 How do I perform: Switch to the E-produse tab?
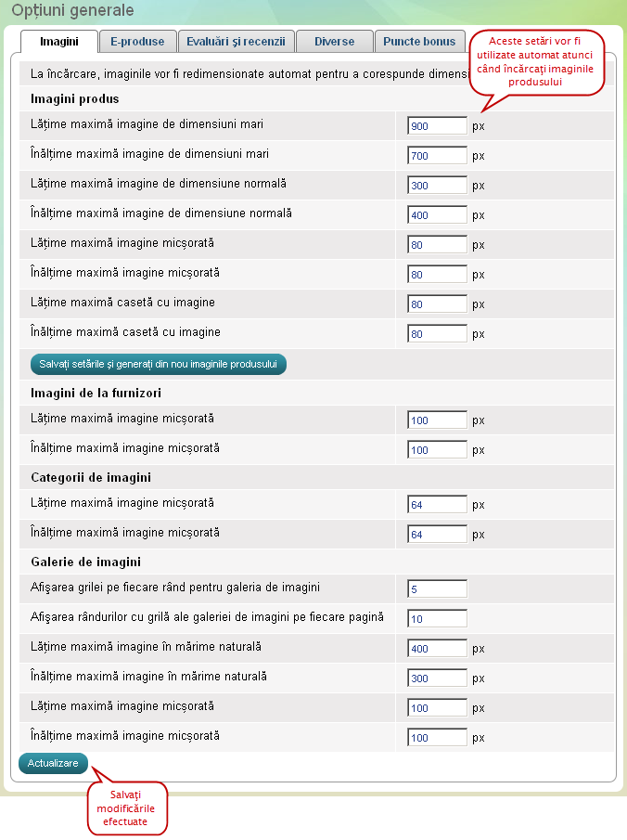[x=136, y=42]
